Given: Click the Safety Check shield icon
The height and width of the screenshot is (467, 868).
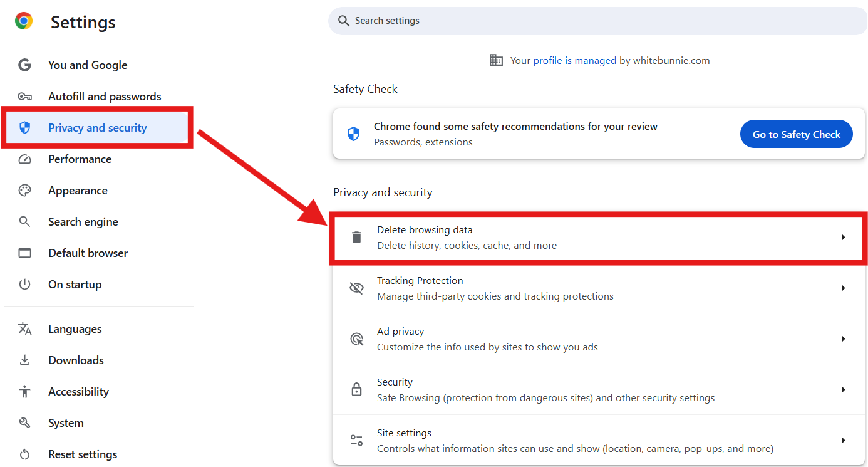Looking at the screenshot, I should pyautogui.click(x=354, y=134).
